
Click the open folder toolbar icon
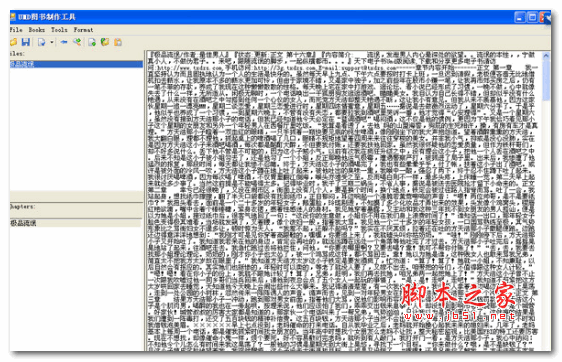pyautogui.click(x=14, y=42)
